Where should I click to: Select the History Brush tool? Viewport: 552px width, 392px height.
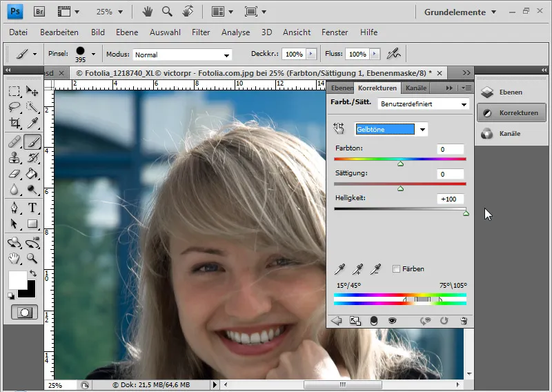coord(32,158)
